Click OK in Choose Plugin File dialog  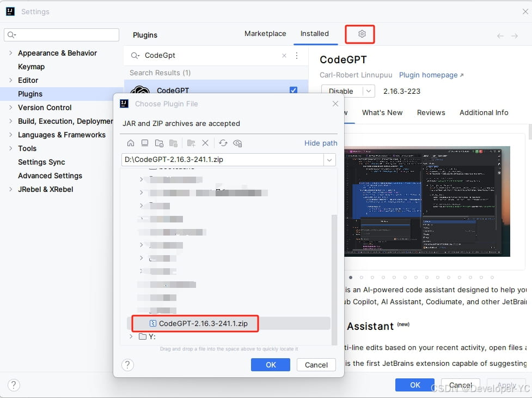[x=271, y=365]
